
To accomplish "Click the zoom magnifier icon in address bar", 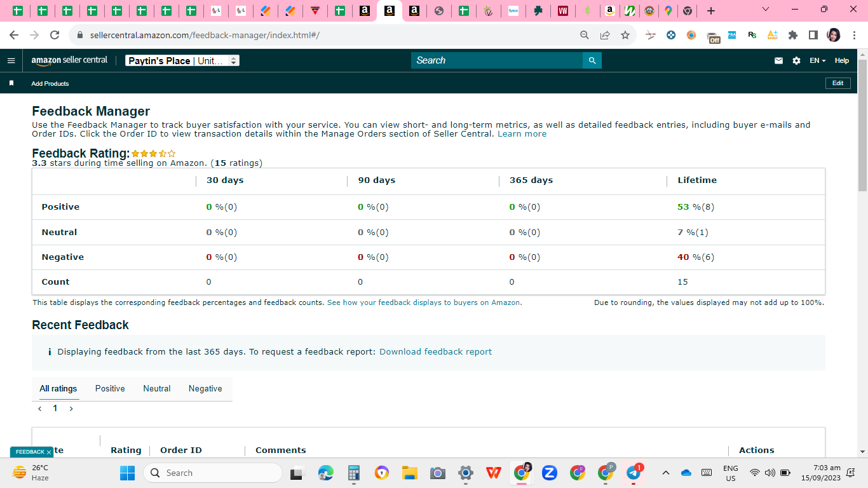I will tap(585, 35).
